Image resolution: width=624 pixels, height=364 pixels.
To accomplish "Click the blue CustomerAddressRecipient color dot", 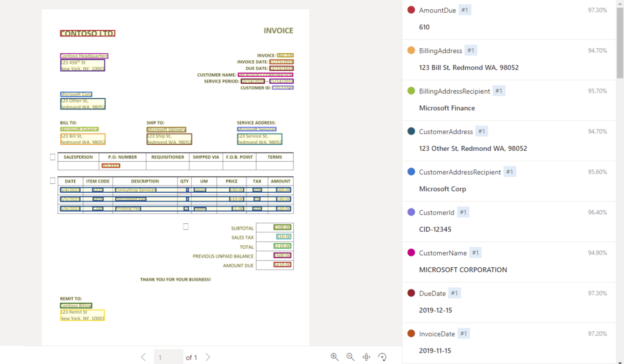I will click(x=411, y=172).
